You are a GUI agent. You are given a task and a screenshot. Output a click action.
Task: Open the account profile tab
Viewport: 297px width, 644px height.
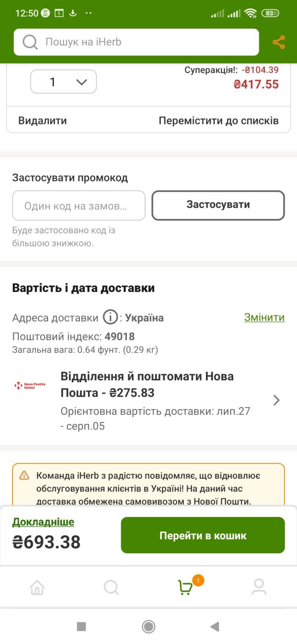259,587
